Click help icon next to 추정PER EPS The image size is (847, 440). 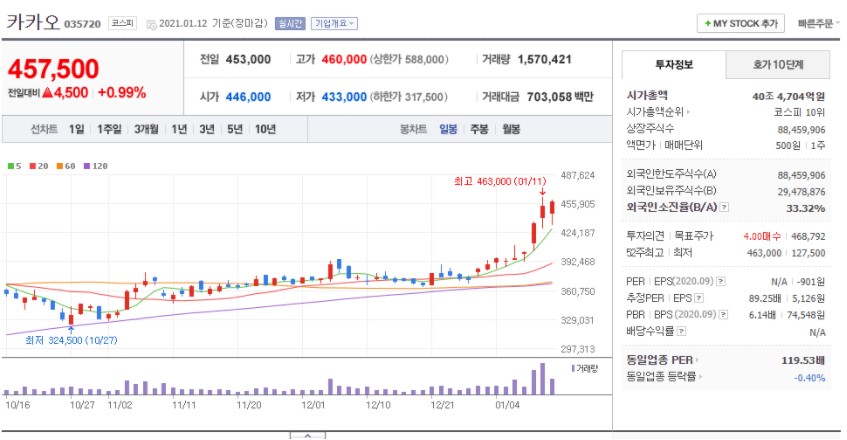tap(699, 299)
